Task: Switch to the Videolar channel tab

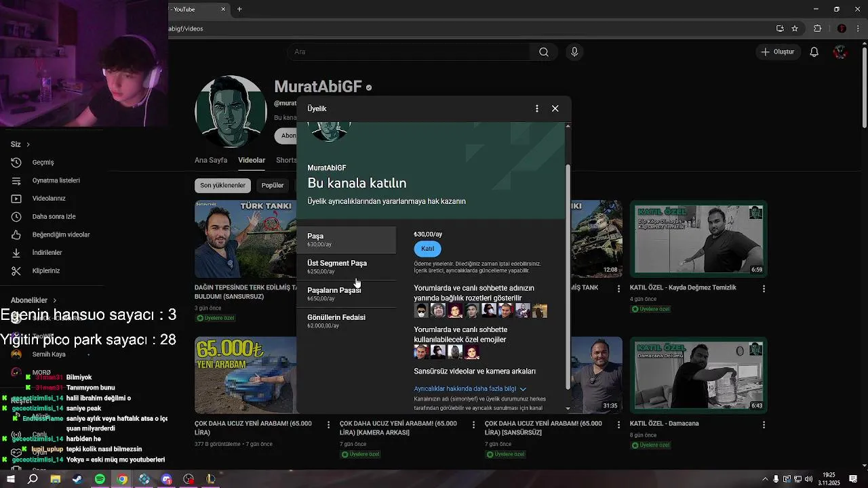Action: (252, 161)
